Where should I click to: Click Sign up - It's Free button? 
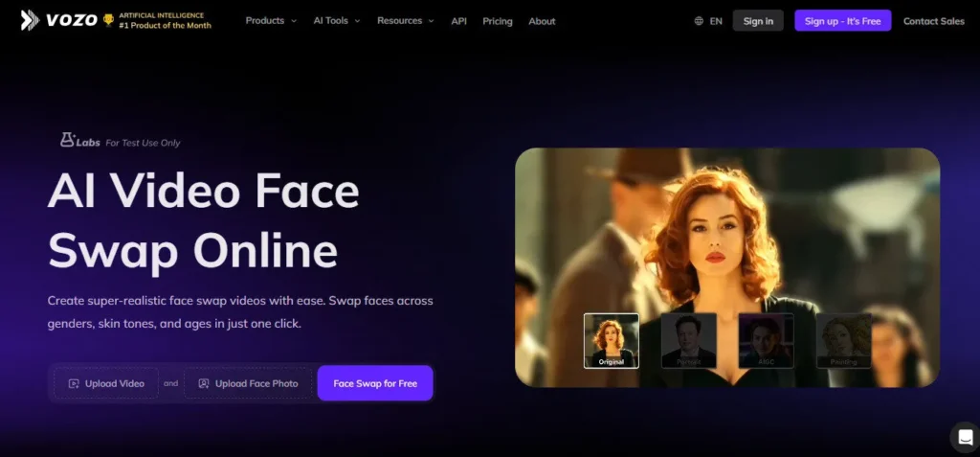pyautogui.click(x=842, y=21)
